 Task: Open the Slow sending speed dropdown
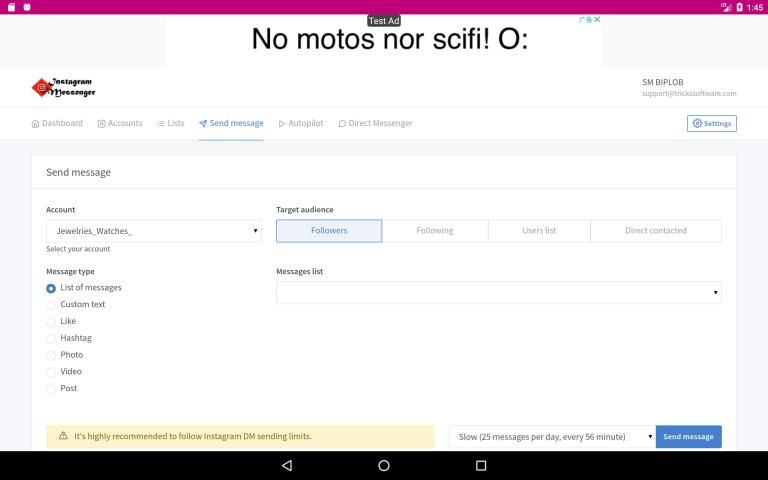(552, 437)
